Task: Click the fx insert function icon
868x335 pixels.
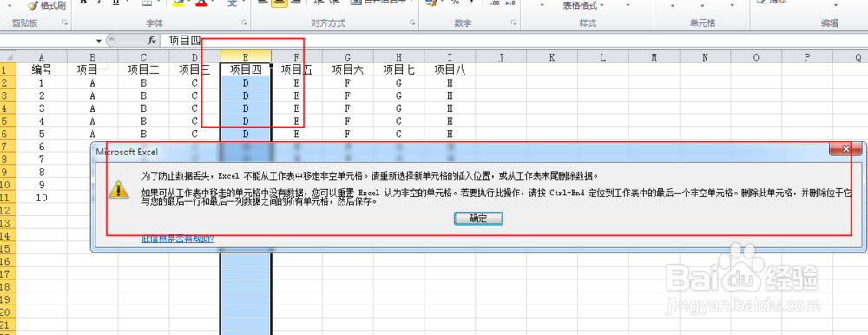Action: pyautogui.click(x=151, y=41)
